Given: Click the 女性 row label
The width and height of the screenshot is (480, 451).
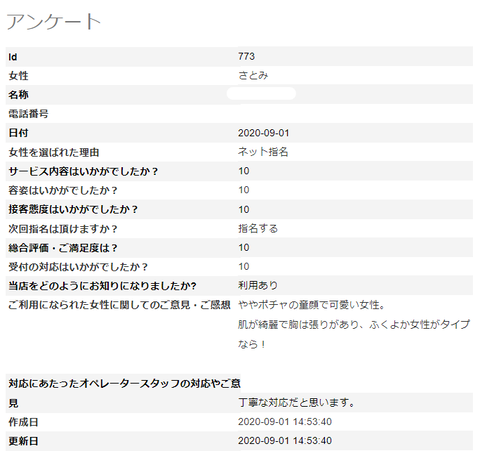Looking at the screenshot, I should point(18,76).
